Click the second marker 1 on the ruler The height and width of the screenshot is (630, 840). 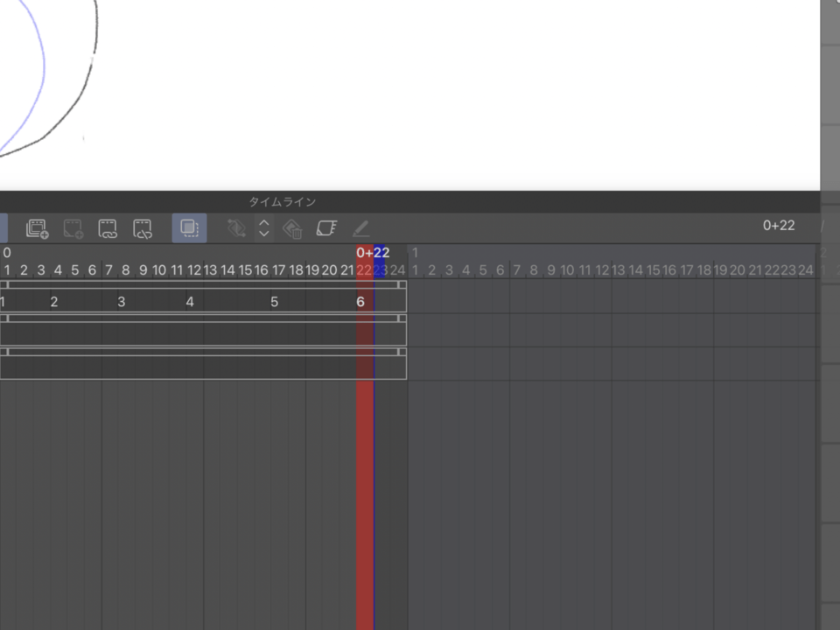click(x=415, y=252)
